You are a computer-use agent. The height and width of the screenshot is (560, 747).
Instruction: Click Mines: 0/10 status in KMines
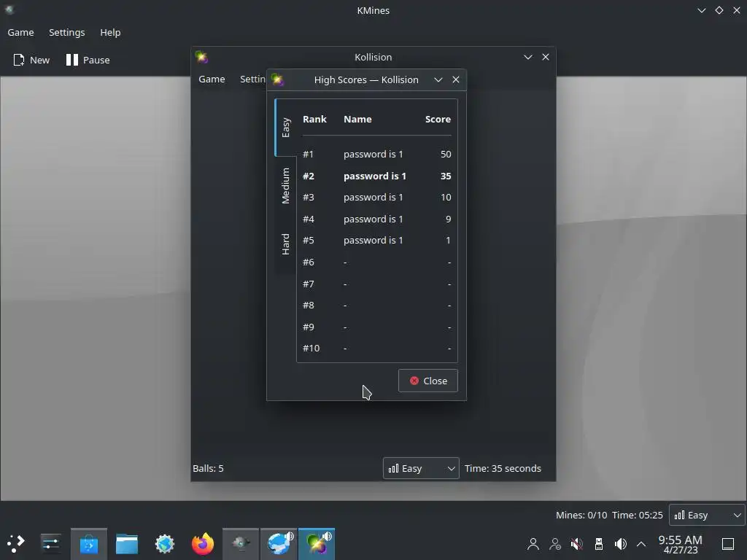(x=581, y=515)
